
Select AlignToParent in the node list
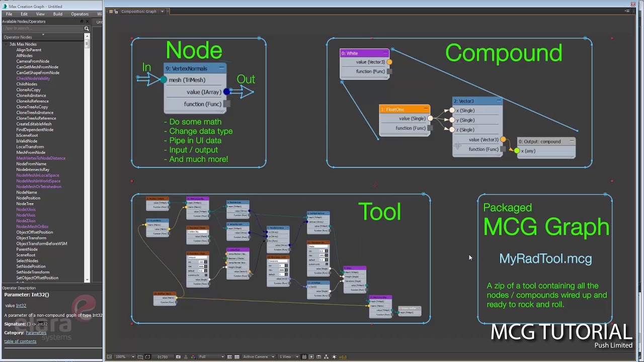[29, 50]
